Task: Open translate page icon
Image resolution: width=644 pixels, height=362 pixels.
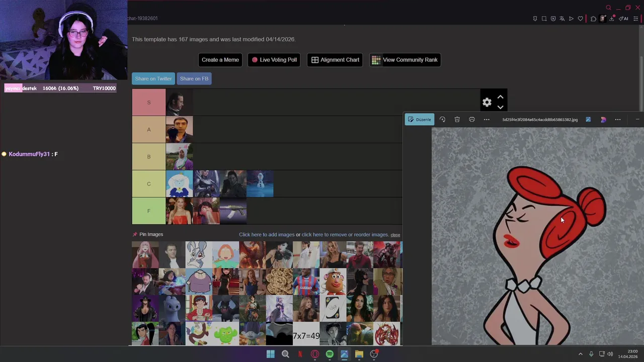Action: 562,19
